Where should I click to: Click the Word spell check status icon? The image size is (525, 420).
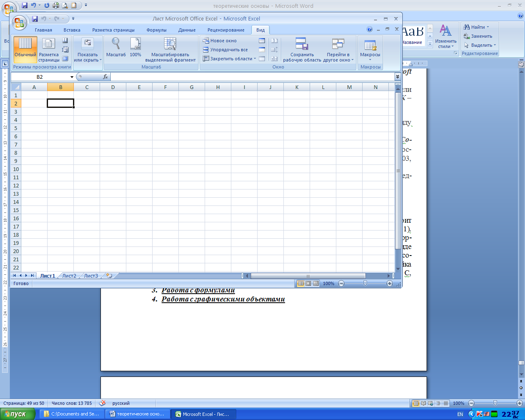pos(102,403)
